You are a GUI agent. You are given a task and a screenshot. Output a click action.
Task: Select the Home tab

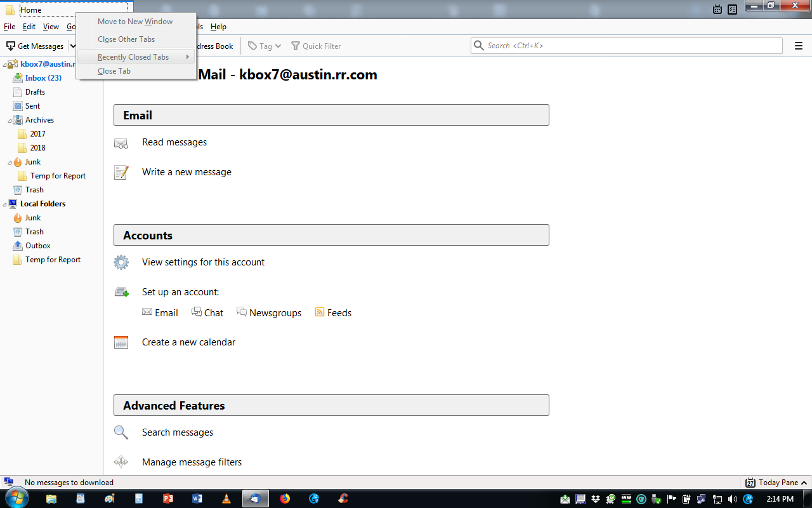[x=66, y=10]
